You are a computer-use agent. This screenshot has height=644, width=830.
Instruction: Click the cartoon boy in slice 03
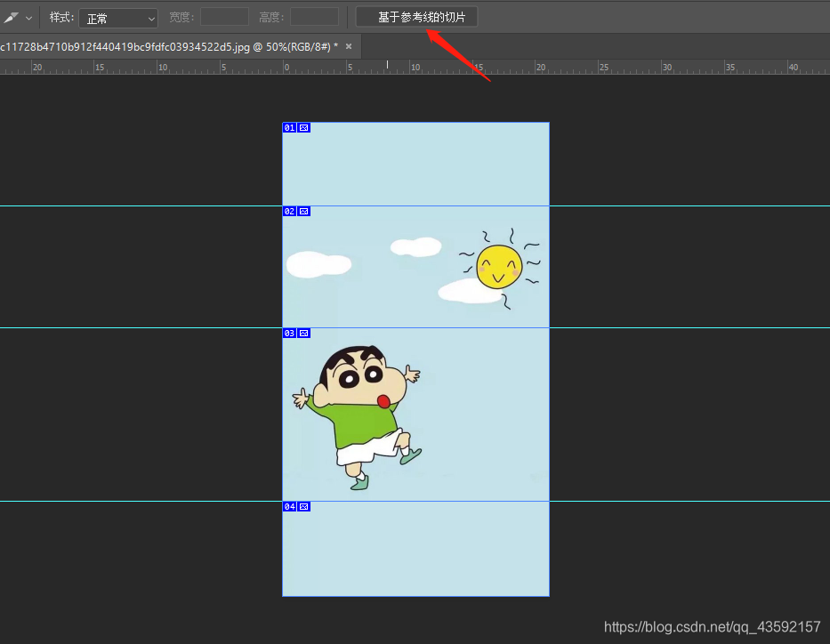pos(358,417)
